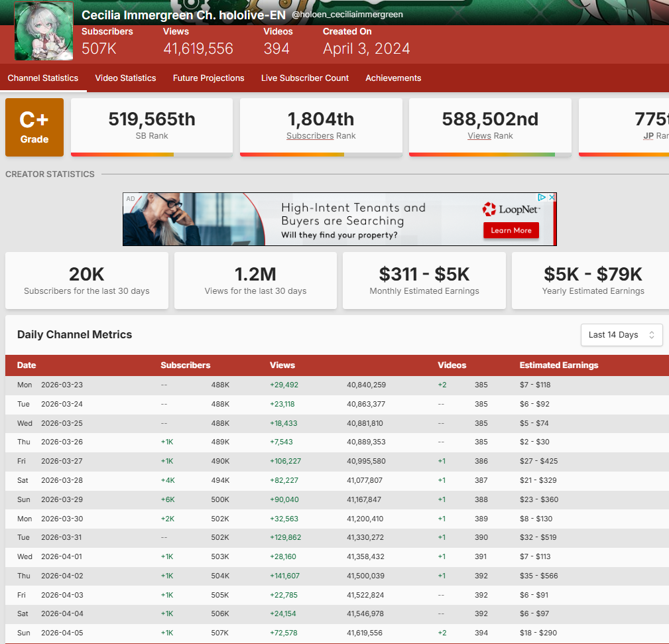
Task: Click the Subscribers column header in the table
Action: click(x=186, y=365)
